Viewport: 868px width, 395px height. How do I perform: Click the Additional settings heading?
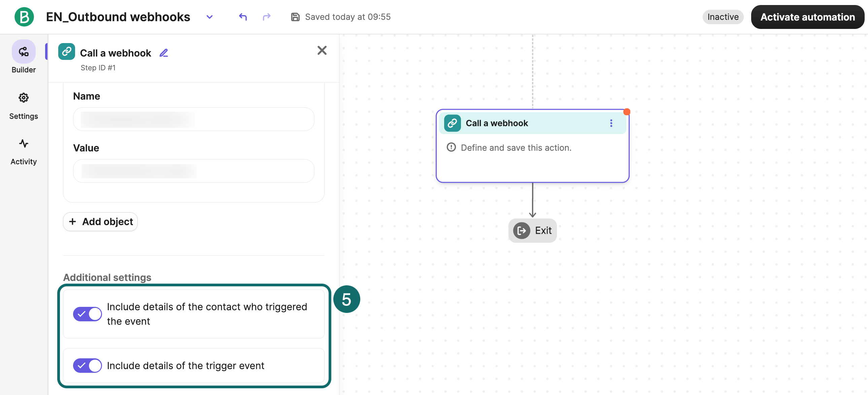tap(107, 277)
